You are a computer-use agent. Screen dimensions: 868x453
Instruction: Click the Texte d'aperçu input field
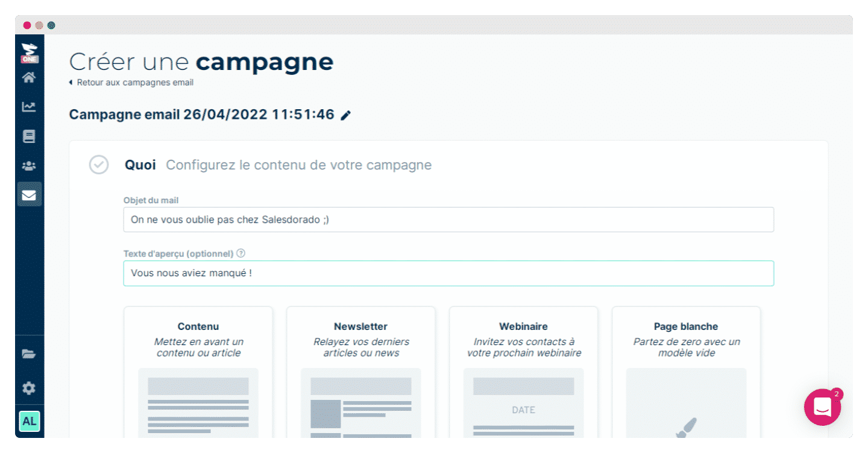(448, 273)
